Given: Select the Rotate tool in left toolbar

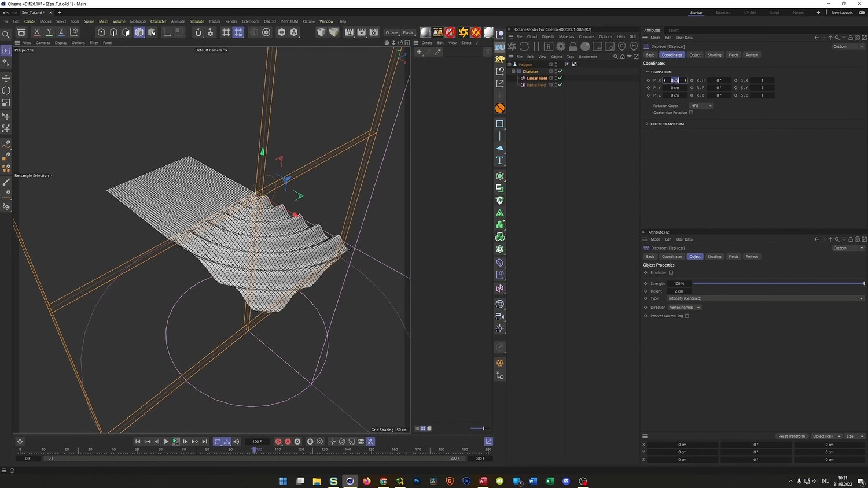Looking at the screenshot, I should 6,91.
